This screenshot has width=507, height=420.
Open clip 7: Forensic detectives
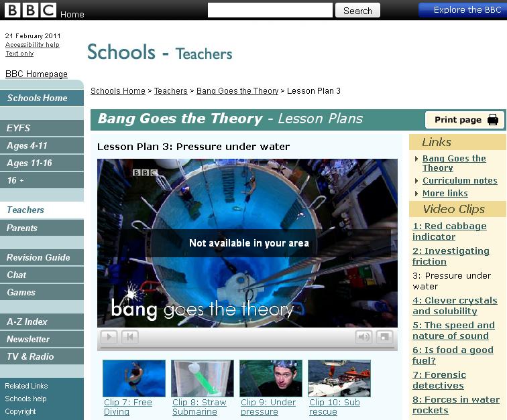click(439, 380)
